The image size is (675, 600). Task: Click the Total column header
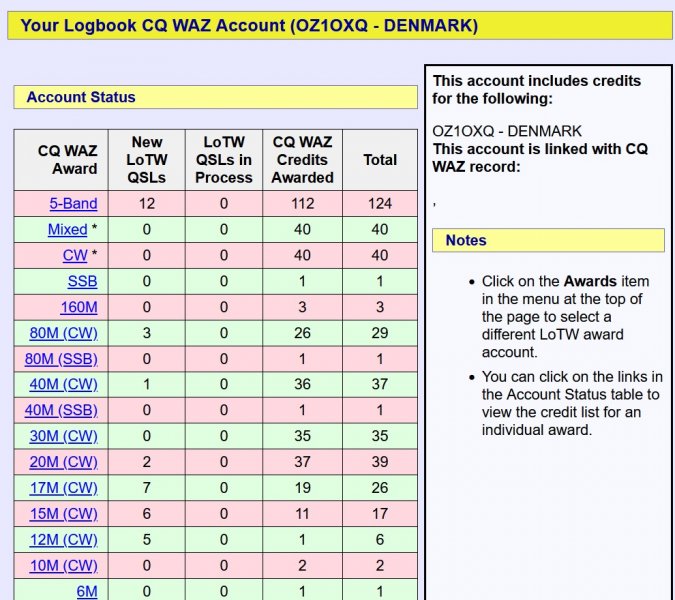[x=380, y=160]
